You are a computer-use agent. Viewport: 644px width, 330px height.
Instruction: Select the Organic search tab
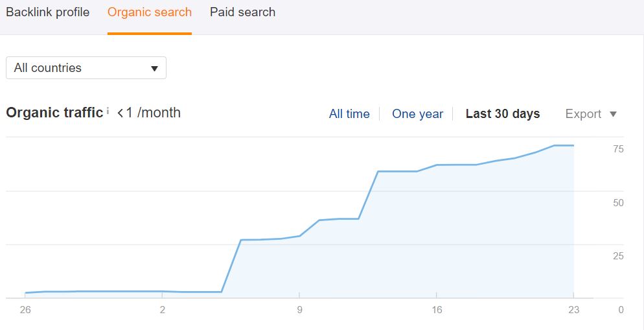click(x=150, y=12)
